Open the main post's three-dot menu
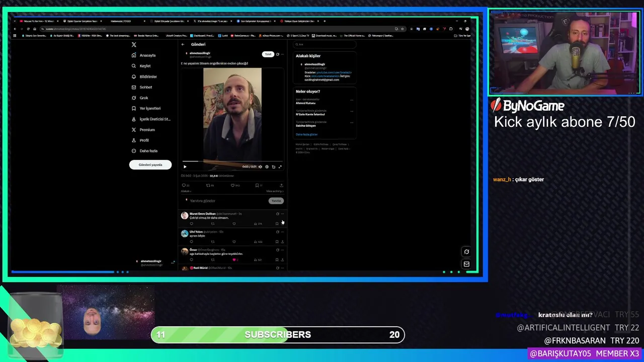The image size is (644, 362). tap(282, 54)
